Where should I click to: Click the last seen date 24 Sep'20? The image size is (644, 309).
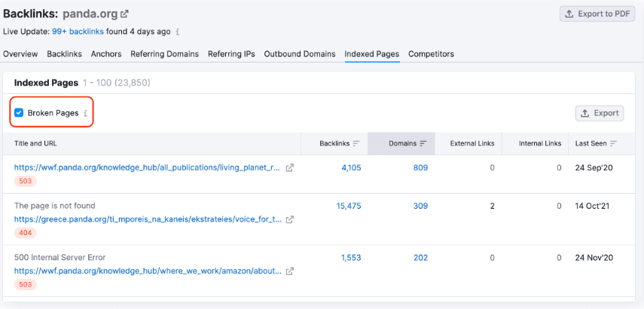594,167
